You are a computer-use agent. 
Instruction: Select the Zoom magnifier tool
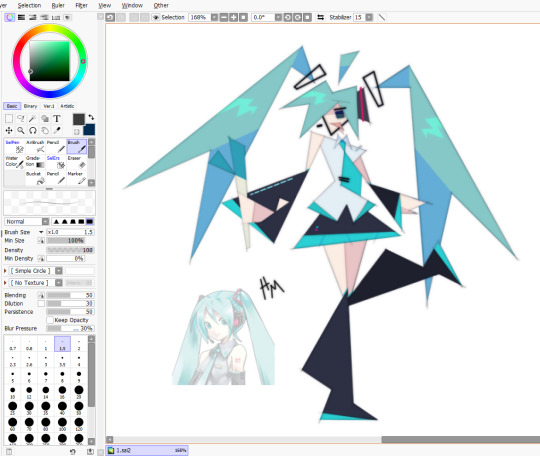[x=21, y=131]
